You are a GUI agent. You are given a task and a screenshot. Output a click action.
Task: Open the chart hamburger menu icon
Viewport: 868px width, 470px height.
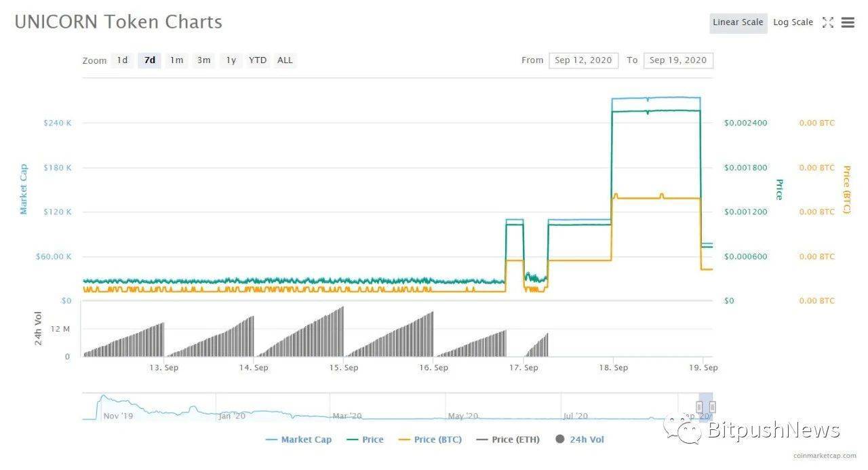coord(848,22)
